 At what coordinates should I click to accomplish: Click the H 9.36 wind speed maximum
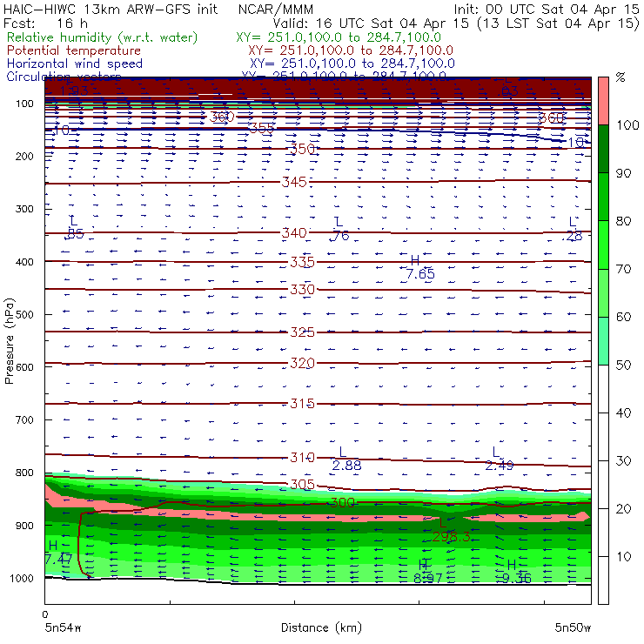(x=516, y=572)
